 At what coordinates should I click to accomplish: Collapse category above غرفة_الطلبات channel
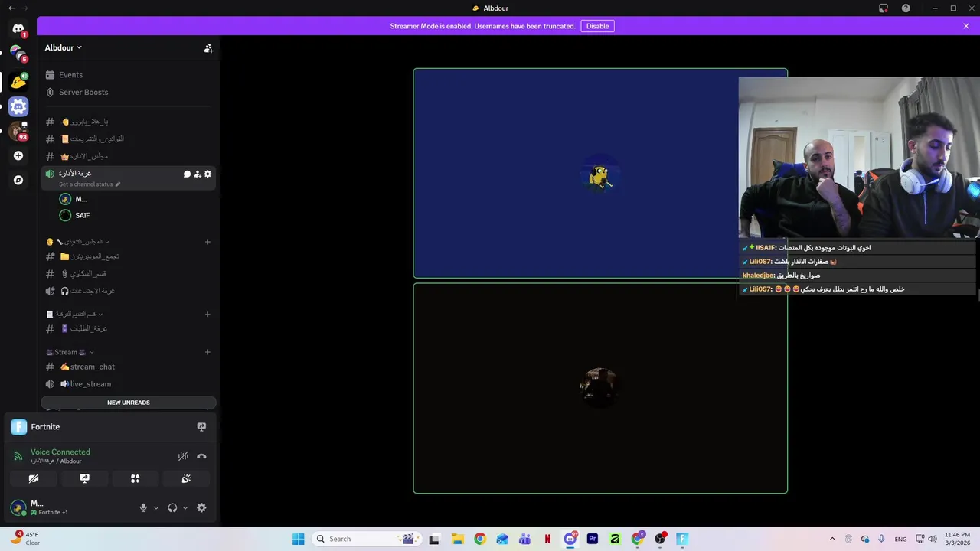74,315
